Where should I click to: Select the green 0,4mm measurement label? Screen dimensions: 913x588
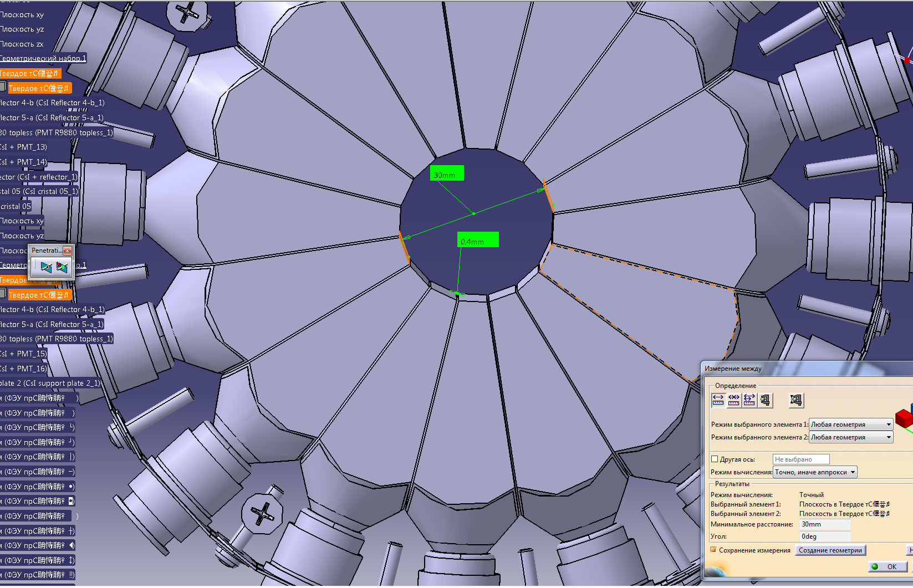[x=478, y=239]
